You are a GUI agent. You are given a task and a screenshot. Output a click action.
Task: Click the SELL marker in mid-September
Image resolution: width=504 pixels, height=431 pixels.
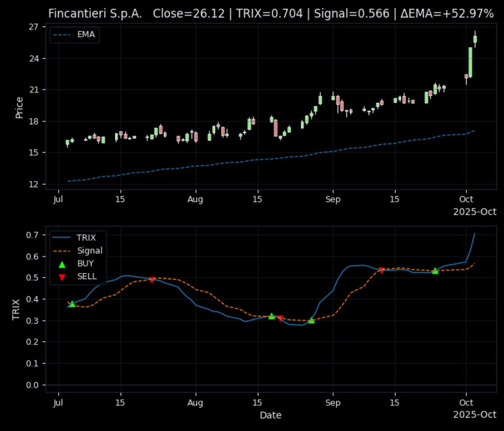coord(382,270)
